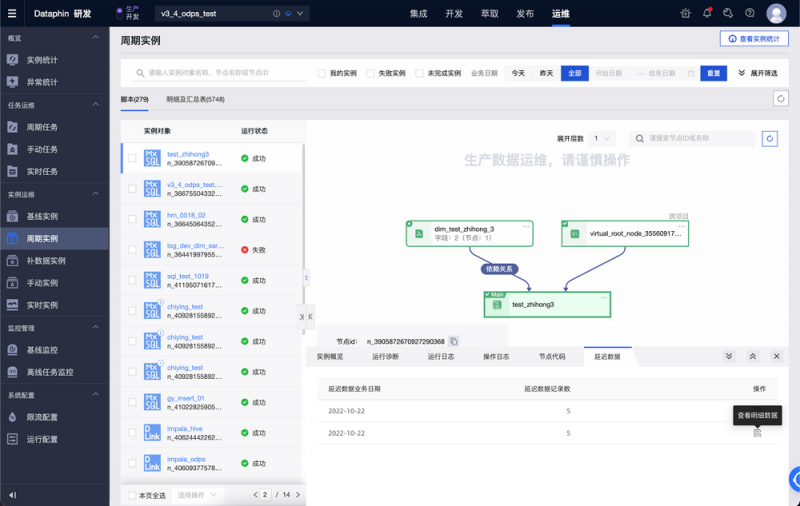Copy the node ID with copy icon
Viewport: 800px width, 506px height.
point(454,342)
